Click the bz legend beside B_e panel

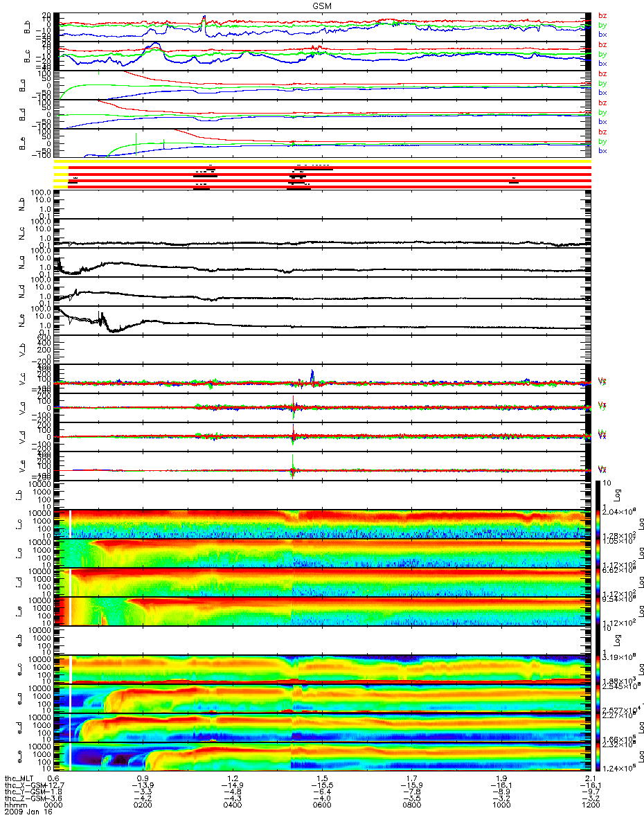(602, 132)
